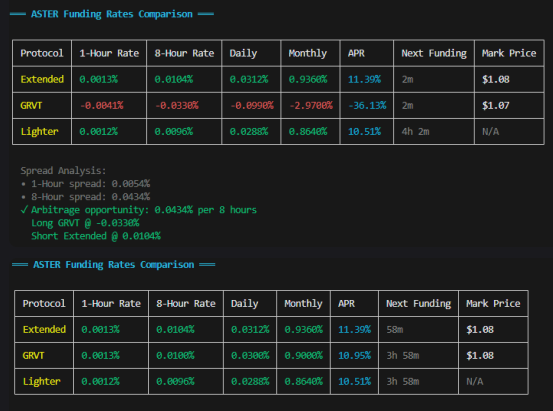Click Lighter's N/A mark price in the upper table
Image resolution: width=553 pixels, height=411 pixels.
(491, 132)
